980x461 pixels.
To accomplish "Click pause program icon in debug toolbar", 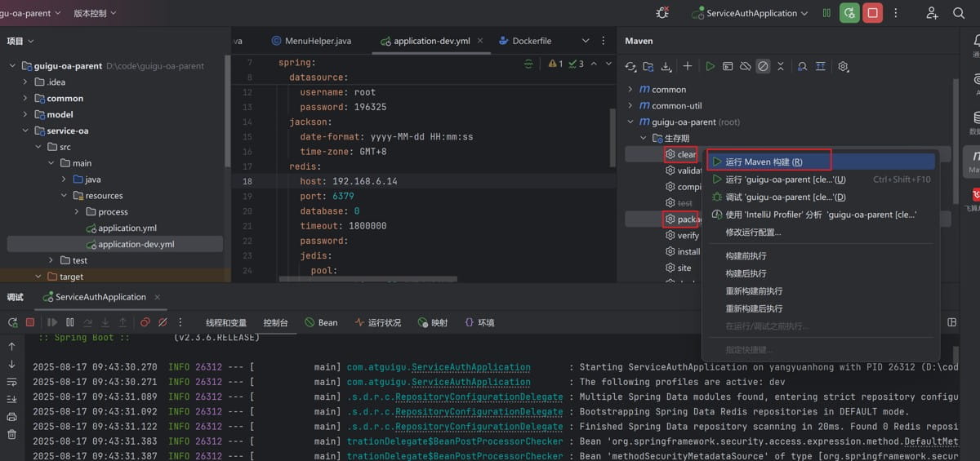I will tap(70, 322).
